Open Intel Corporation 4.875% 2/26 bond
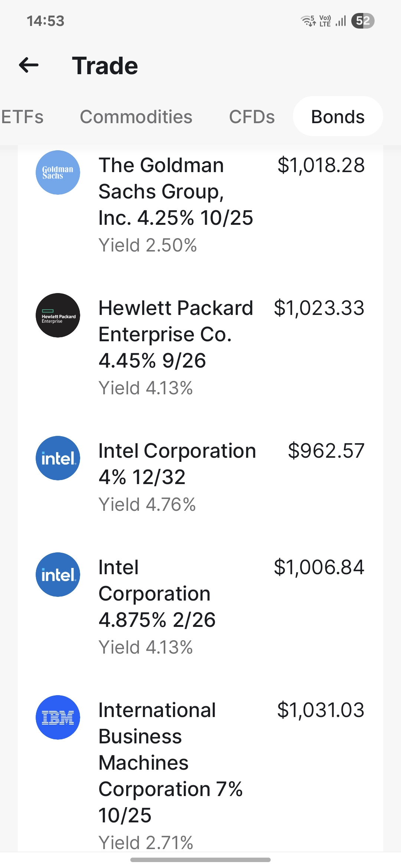The height and width of the screenshot is (868, 401). [x=200, y=607]
